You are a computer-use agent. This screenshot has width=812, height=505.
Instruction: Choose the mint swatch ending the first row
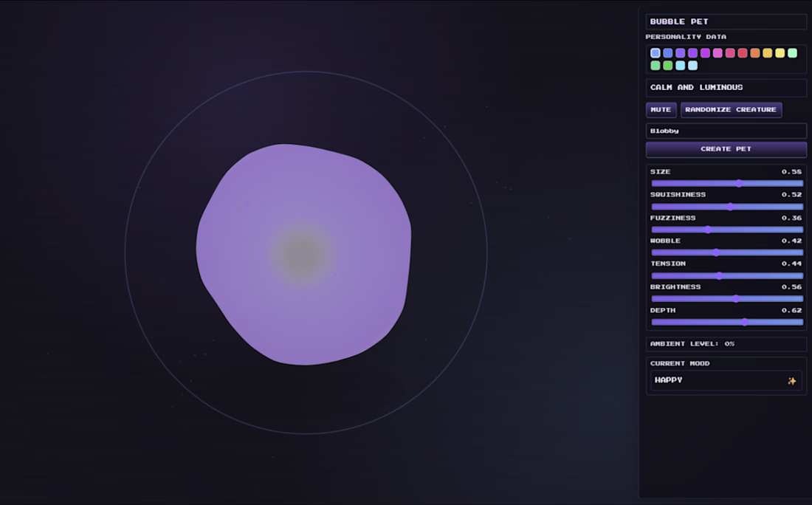(792, 53)
